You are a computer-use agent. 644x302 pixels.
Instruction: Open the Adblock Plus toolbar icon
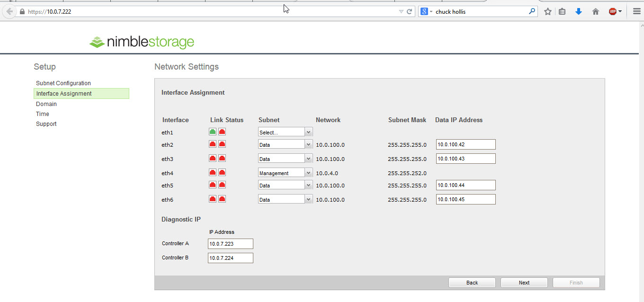(613, 11)
